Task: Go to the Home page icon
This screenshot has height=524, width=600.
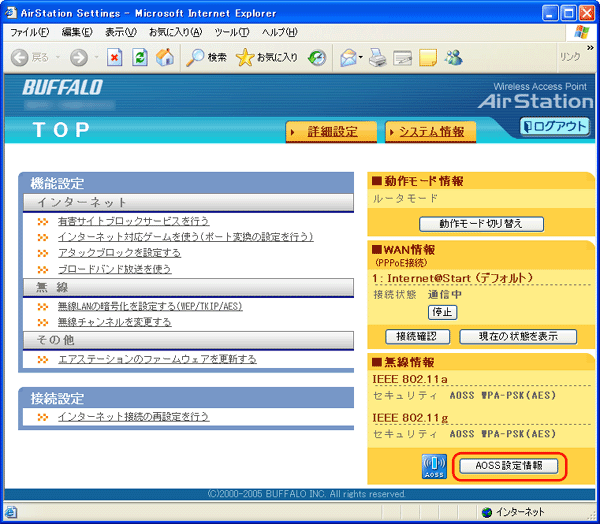Action: tap(165, 58)
